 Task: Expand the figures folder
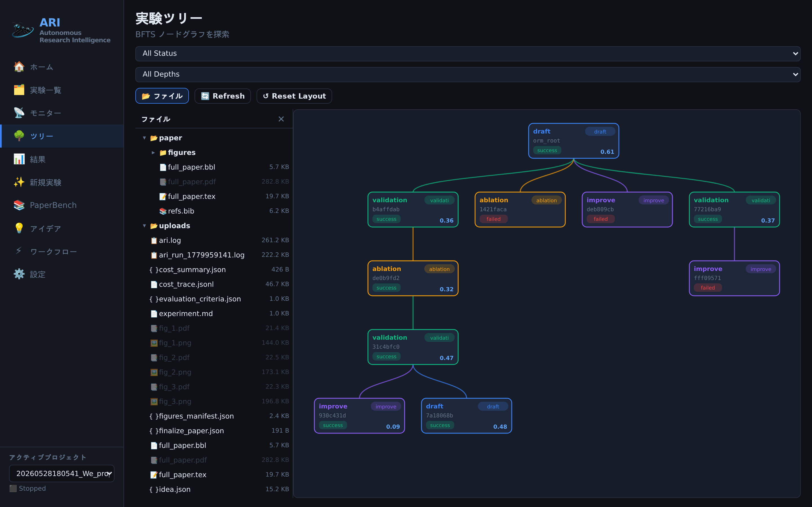pyautogui.click(x=153, y=153)
